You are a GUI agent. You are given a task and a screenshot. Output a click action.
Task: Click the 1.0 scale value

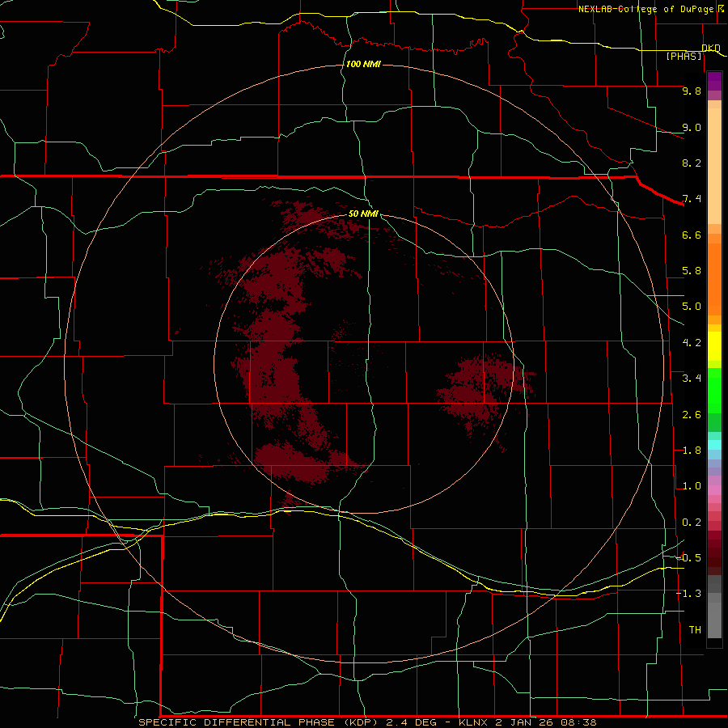692,486
